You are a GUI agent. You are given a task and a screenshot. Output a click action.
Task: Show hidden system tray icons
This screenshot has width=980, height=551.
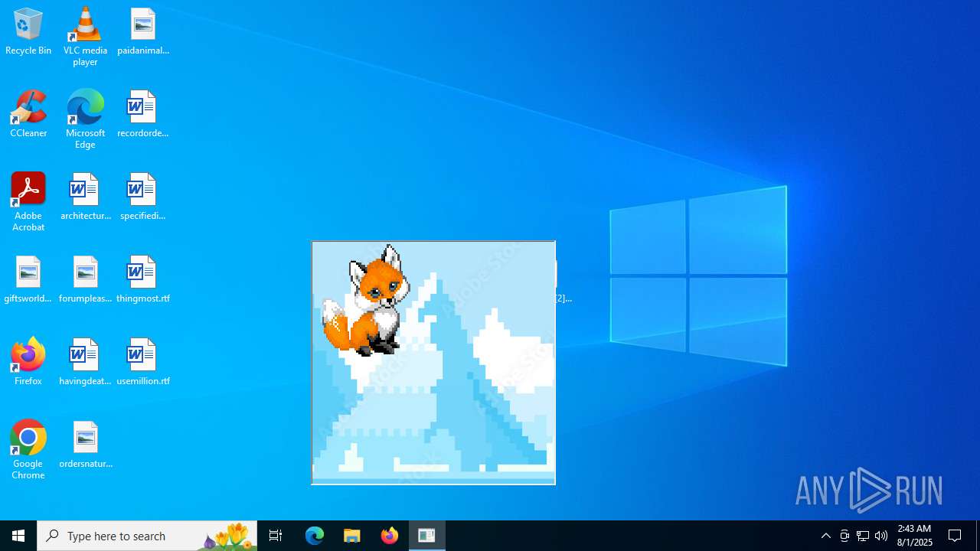point(826,536)
